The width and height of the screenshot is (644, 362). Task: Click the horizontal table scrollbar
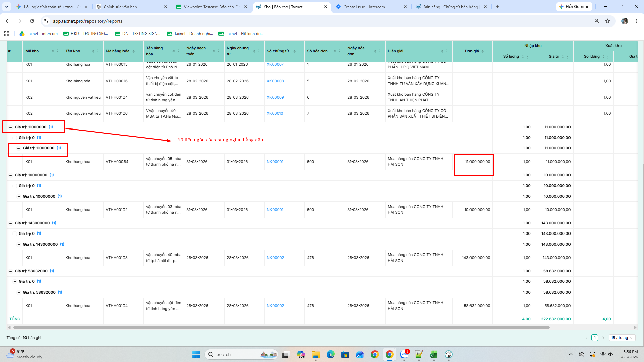281,328
